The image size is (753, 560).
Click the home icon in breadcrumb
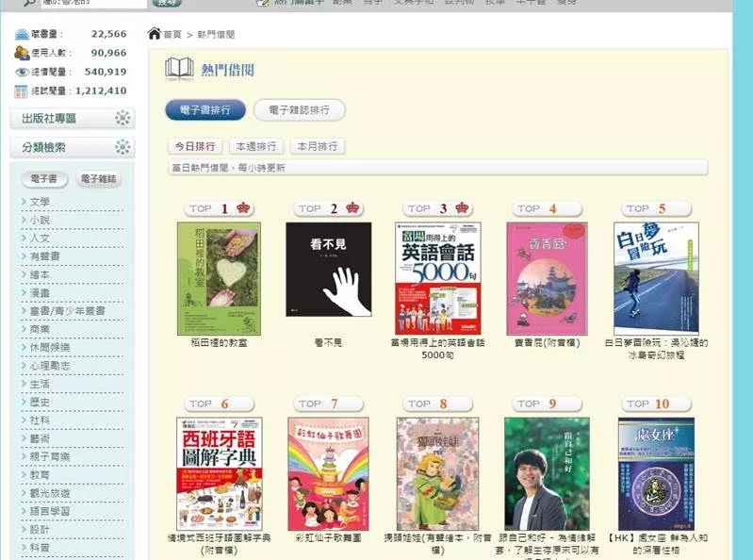[155, 34]
